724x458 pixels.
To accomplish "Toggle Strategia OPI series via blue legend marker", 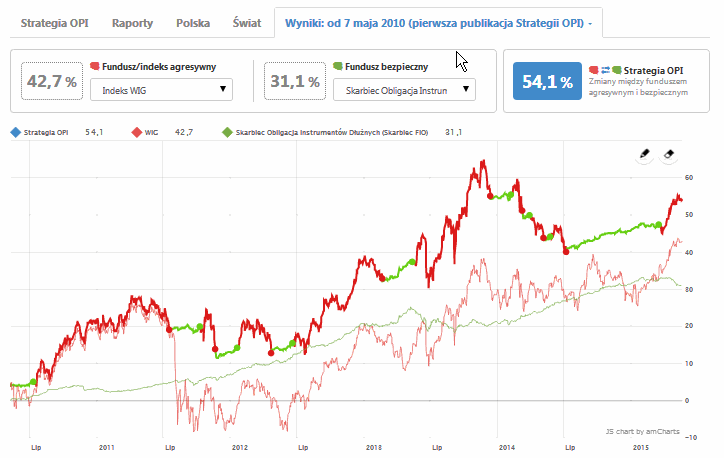I will click(x=14, y=131).
